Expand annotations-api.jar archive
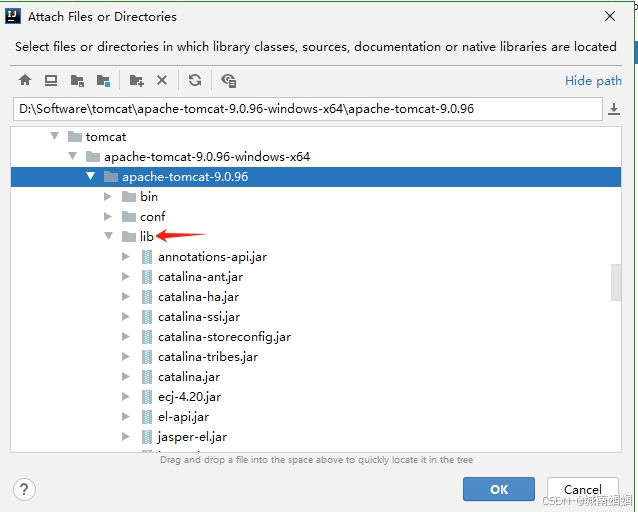The height and width of the screenshot is (512, 638). click(126, 256)
